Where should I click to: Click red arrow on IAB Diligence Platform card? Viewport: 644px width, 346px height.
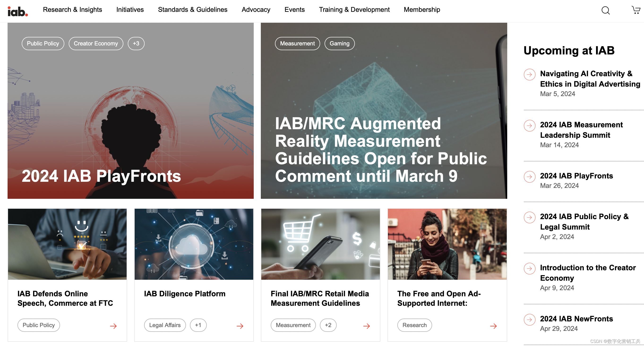pos(240,326)
